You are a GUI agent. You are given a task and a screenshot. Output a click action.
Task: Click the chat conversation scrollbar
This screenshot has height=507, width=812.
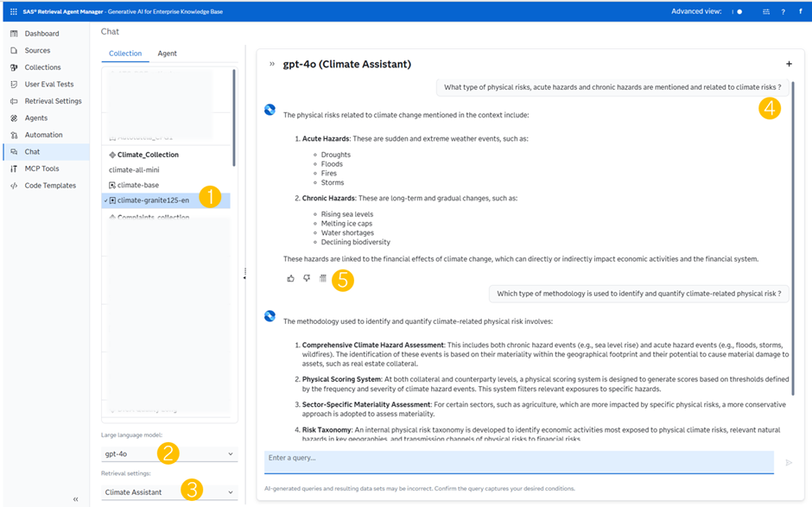coord(793,238)
